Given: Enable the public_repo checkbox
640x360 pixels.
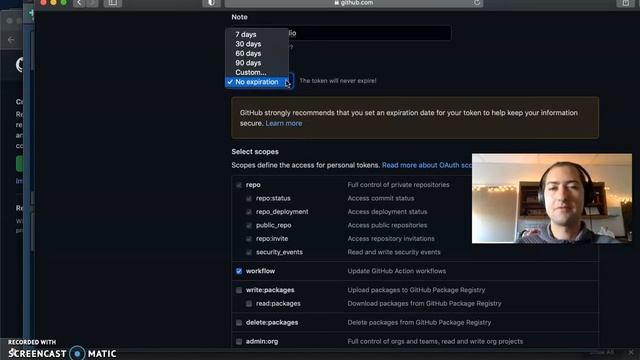Looking at the screenshot, I should point(249,225).
